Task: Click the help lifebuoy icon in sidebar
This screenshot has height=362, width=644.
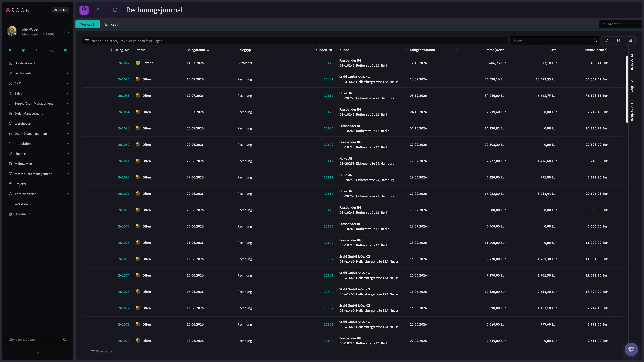Action: pyautogui.click(x=24, y=50)
